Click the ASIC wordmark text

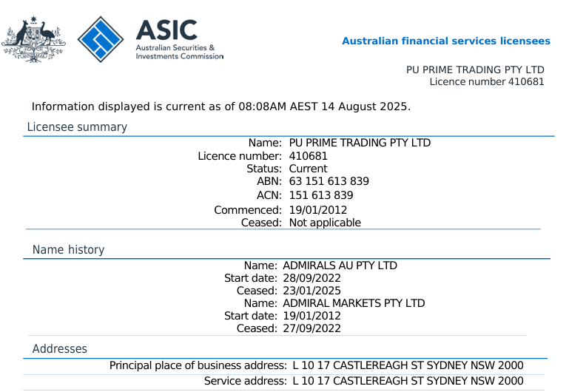click(166, 30)
